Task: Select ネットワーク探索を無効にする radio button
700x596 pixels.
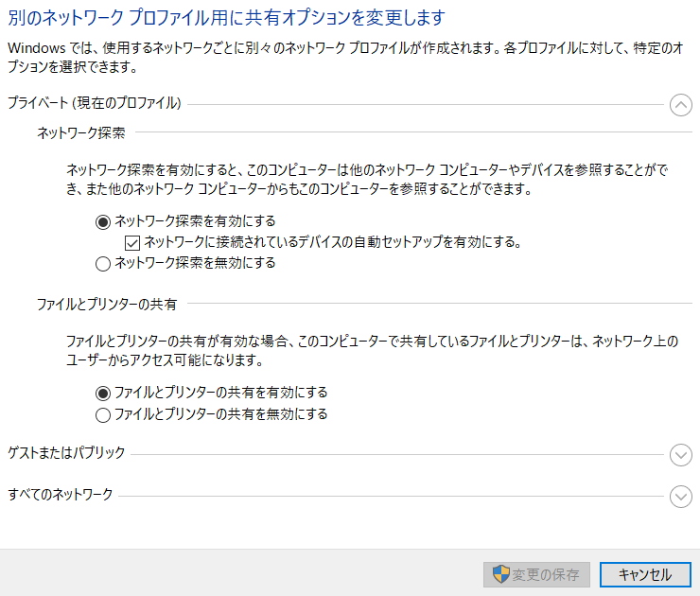Action: click(103, 263)
